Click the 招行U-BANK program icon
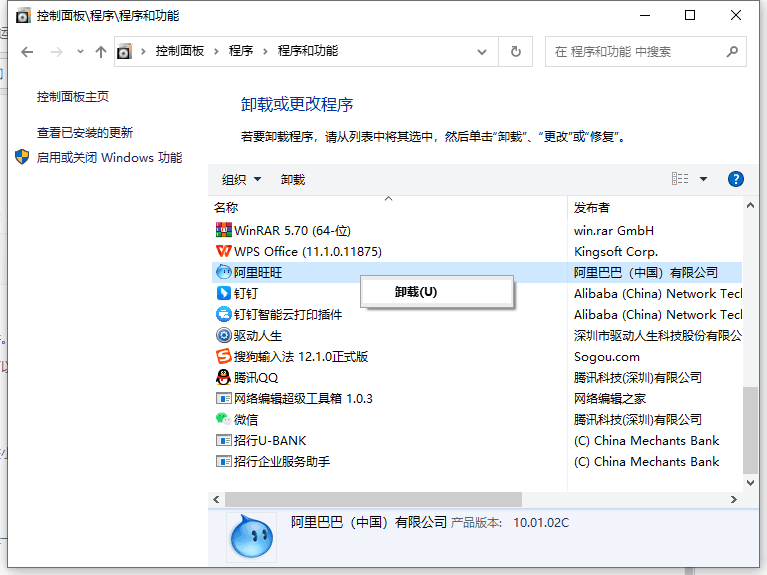The height and width of the screenshot is (575, 767). point(224,440)
